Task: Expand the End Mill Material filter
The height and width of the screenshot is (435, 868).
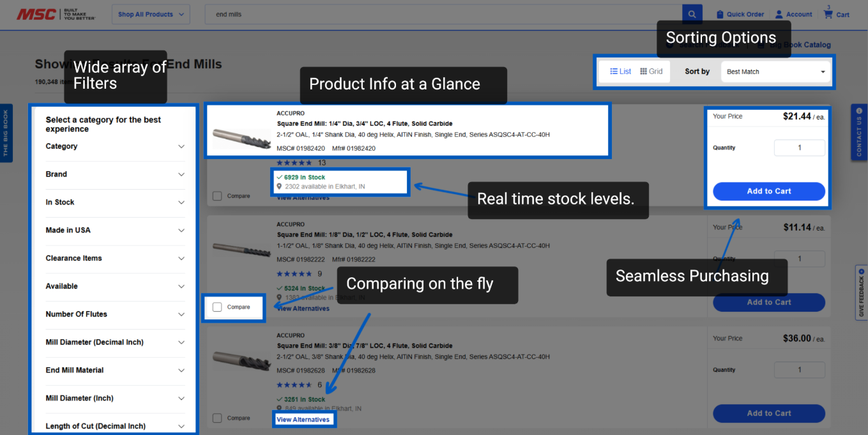Action: click(115, 370)
